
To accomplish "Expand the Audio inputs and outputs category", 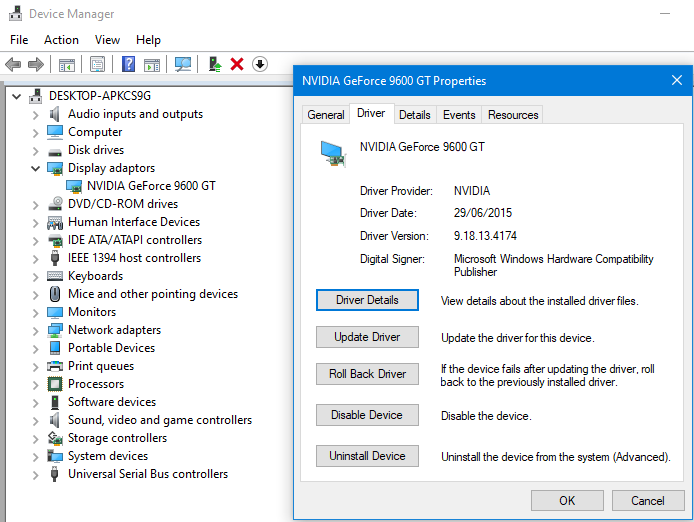I will [x=35, y=115].
